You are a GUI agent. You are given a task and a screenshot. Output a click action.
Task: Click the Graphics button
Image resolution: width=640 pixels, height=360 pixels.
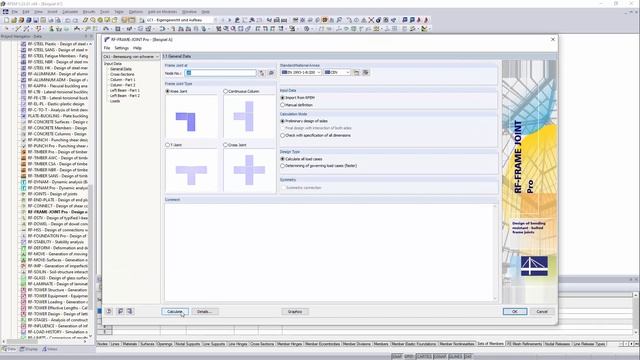click(x=295, y=311)
